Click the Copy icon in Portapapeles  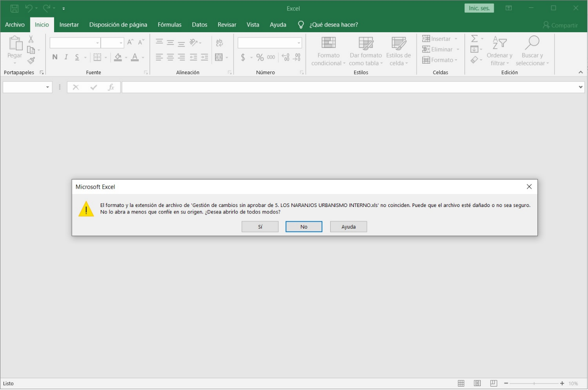pos(31,50)
